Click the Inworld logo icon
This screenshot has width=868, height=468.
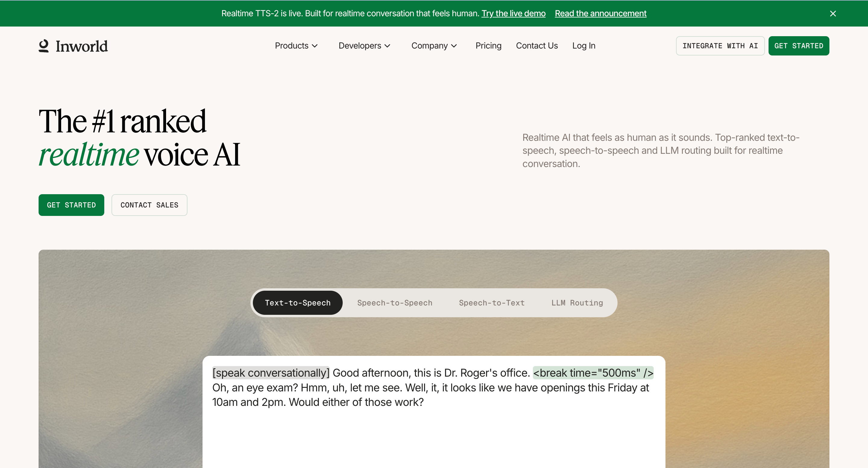pyautogui.click(x=44, y=46)
